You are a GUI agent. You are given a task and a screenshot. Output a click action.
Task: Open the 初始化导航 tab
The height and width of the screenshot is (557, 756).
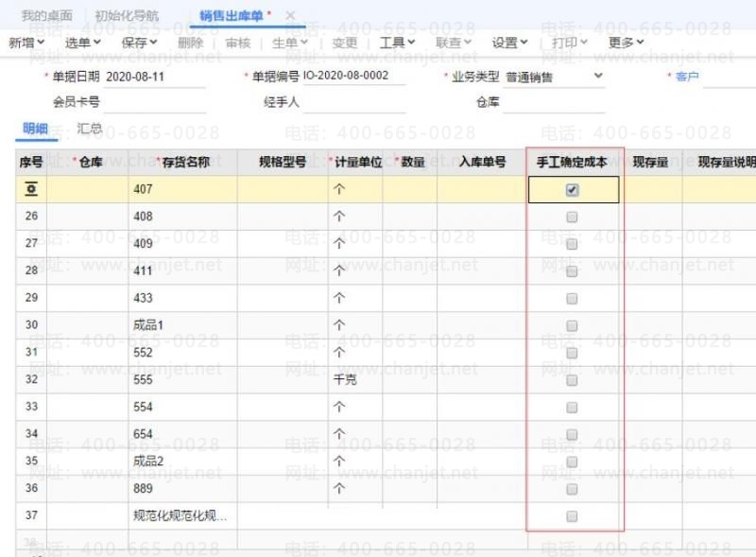[127, 15]
